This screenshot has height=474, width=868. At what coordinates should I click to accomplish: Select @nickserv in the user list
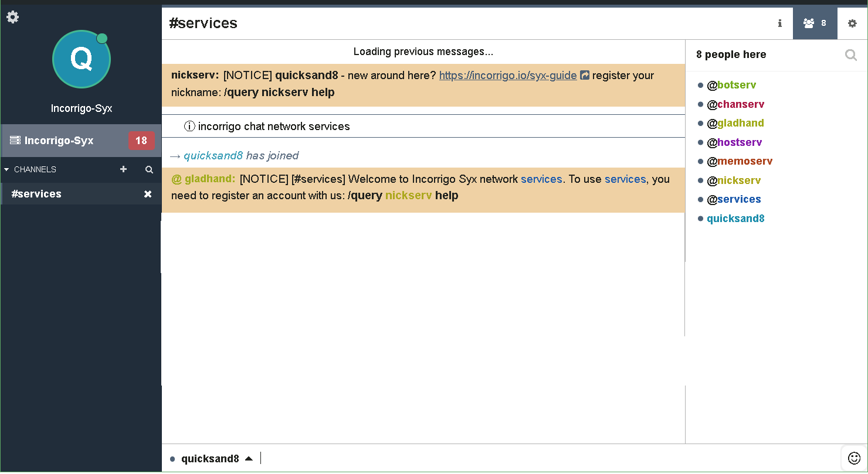coord(734,180)
